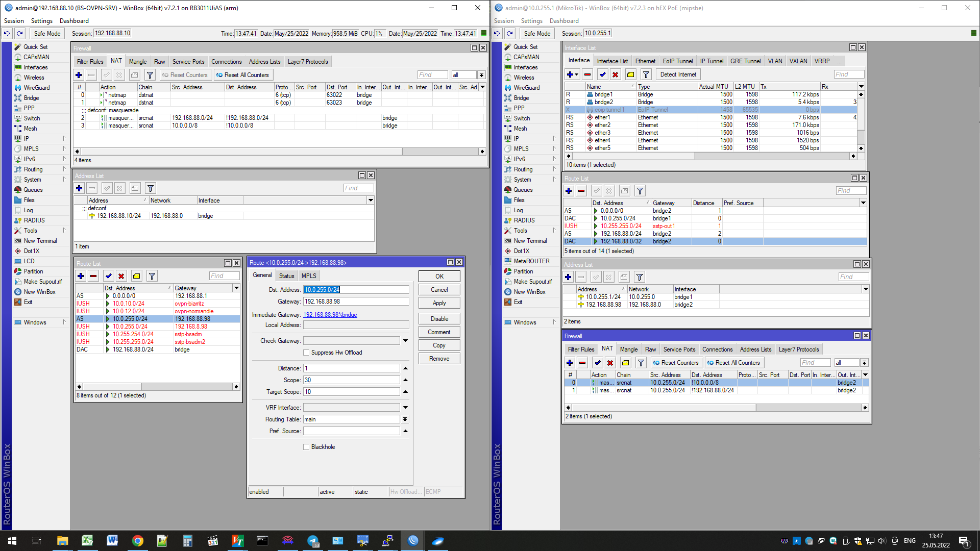Select the EoIP Tunnel tab in Interface List
Viewport: 980px width, 551px height.
(678, 61)
